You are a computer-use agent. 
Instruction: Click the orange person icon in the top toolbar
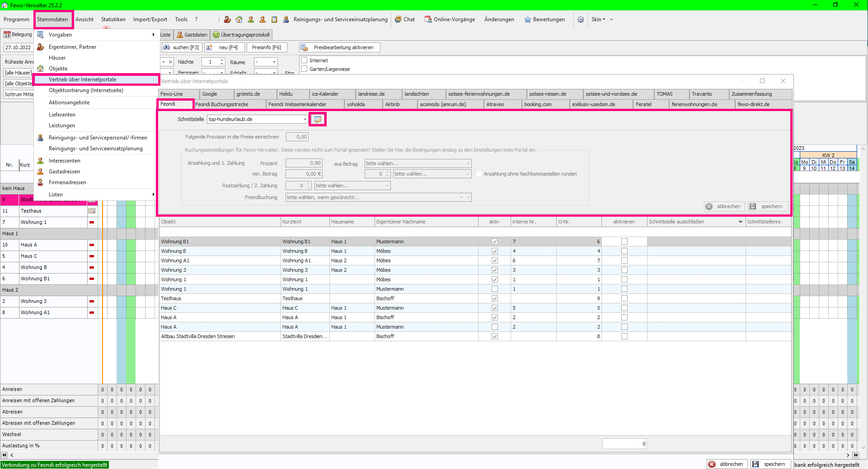pos(263,19)
